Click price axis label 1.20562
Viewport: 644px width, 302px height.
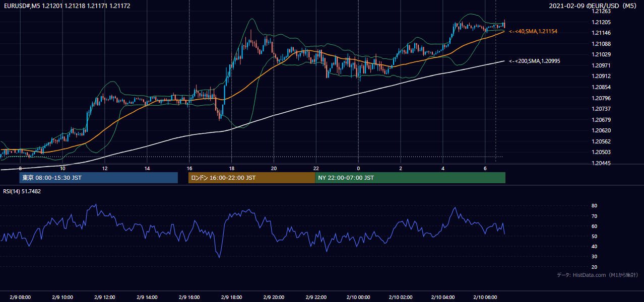(x=601, y=141)
